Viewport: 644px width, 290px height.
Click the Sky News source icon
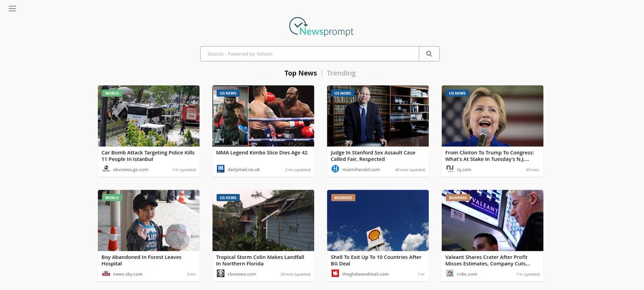106,274
